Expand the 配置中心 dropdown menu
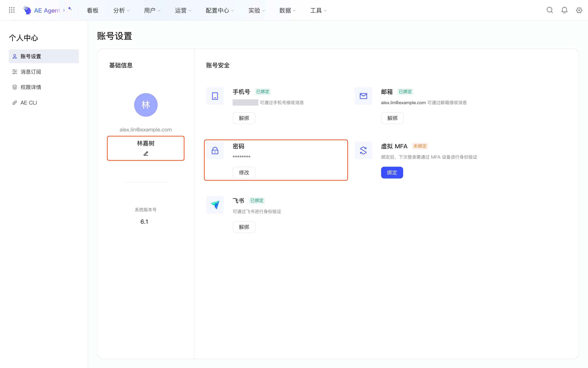Screen dimensions: 588x368 [x=220, y=10]
